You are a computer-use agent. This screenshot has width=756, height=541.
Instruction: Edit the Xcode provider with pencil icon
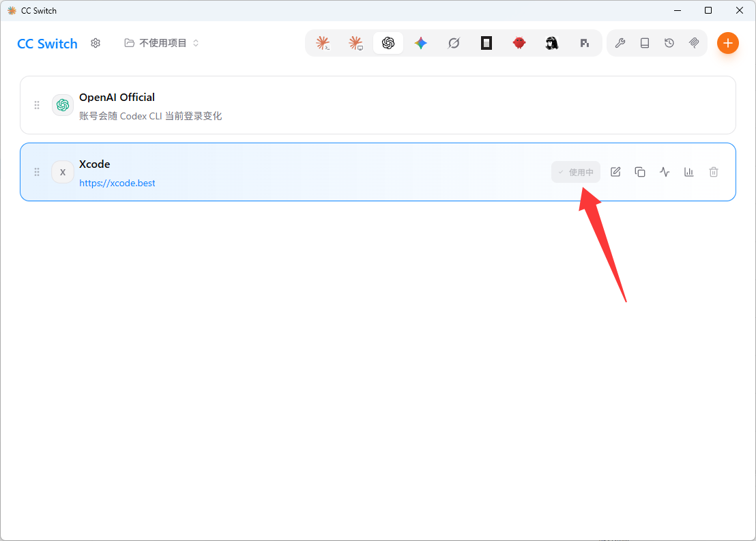pos(615,172)
